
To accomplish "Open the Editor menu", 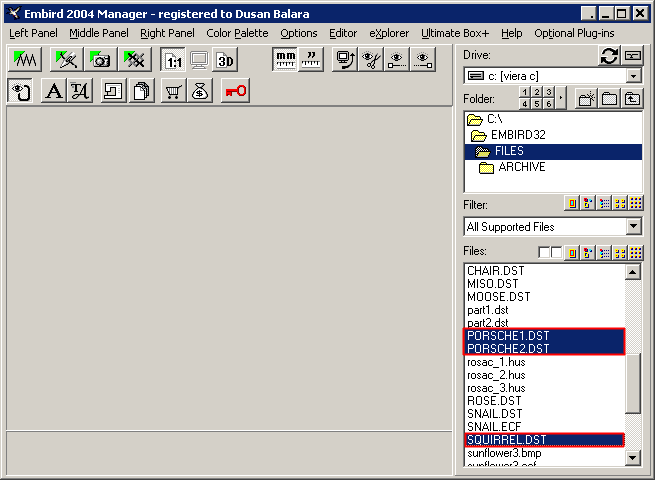I will pyautogui.click(x=343, y=33).
